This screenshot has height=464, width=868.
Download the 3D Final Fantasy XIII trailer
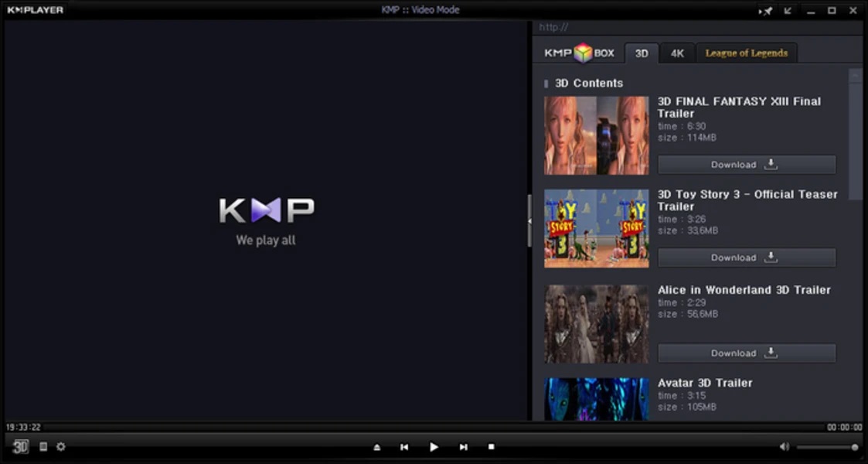coord(746,164)
